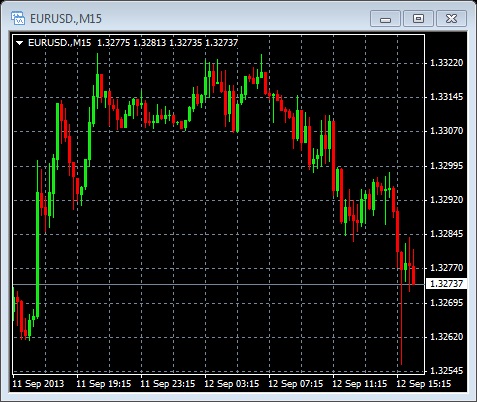
Task: Click time axis label 12 Sep 07:15
Action: tap(296, 384)
